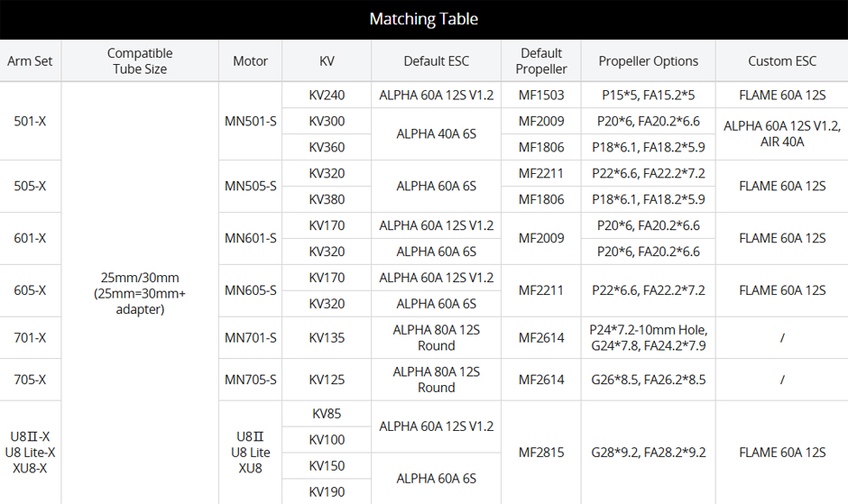Click "FLAME 60A 12S" in the MF2815 row
Image resolution: width=848 pixels, height=504 pixels.
(x=782, y=453)
